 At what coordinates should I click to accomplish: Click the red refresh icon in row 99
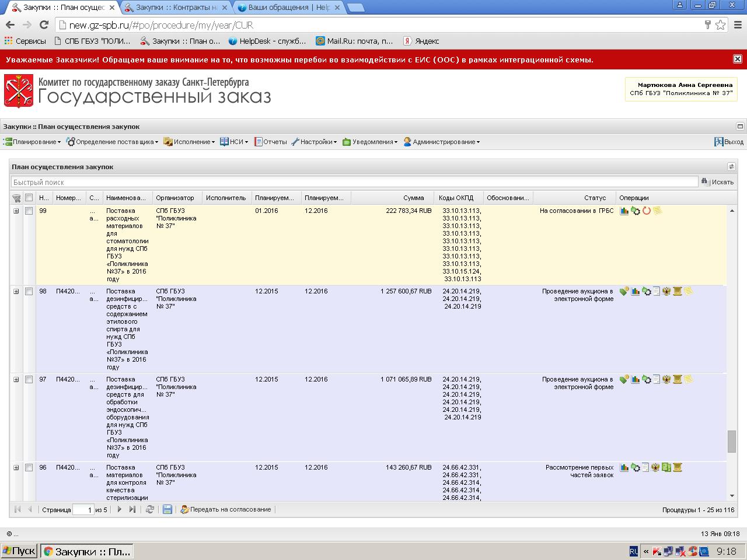647,211
